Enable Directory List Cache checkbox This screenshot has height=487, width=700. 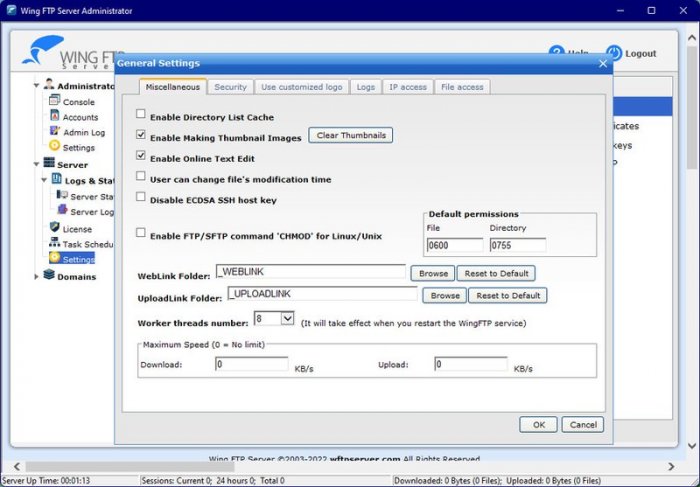141,116
